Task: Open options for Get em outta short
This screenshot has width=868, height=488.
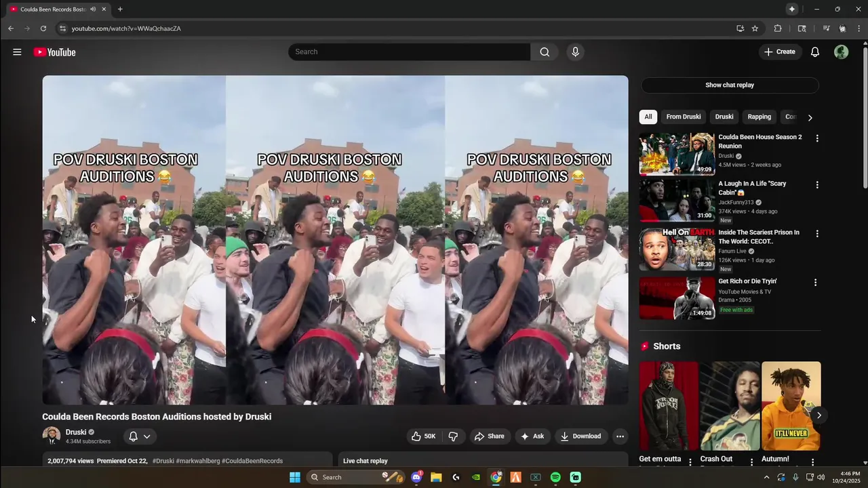Action: pos(690,462)
